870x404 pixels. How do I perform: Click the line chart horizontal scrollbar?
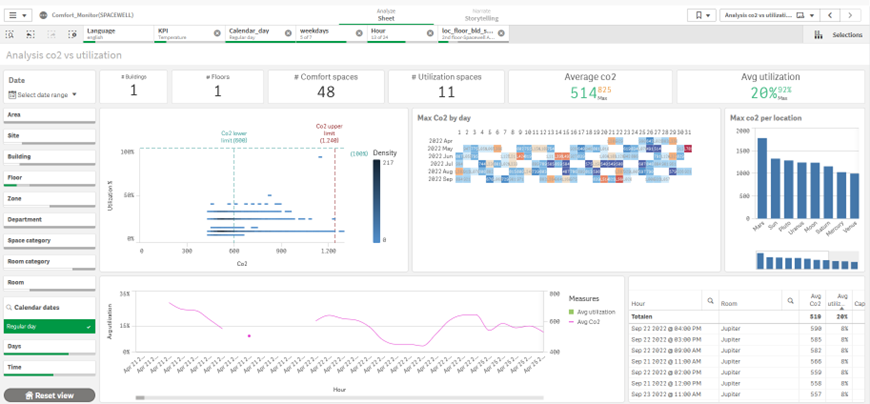[x=140, y=397]
